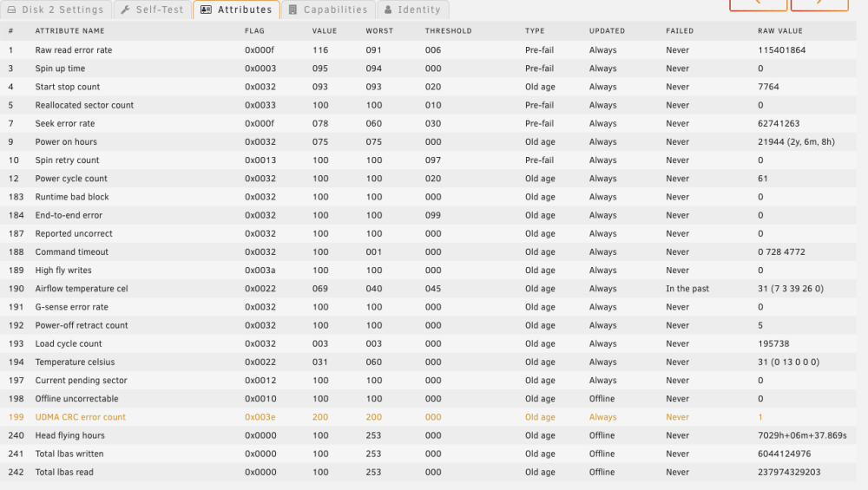
Task: Click the flag 0x003a cell
Action: [x=260, y=270]
